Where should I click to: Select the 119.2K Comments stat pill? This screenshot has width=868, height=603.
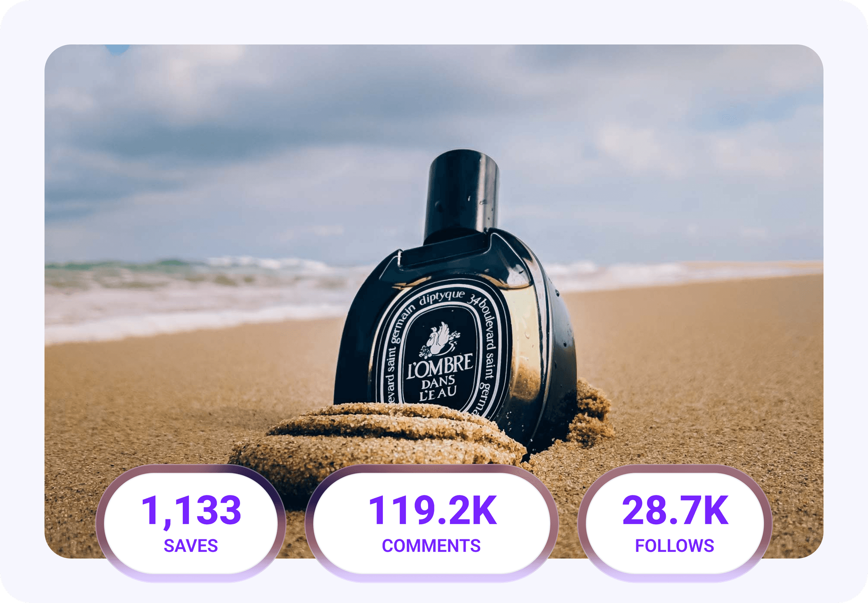coord(432,523)
